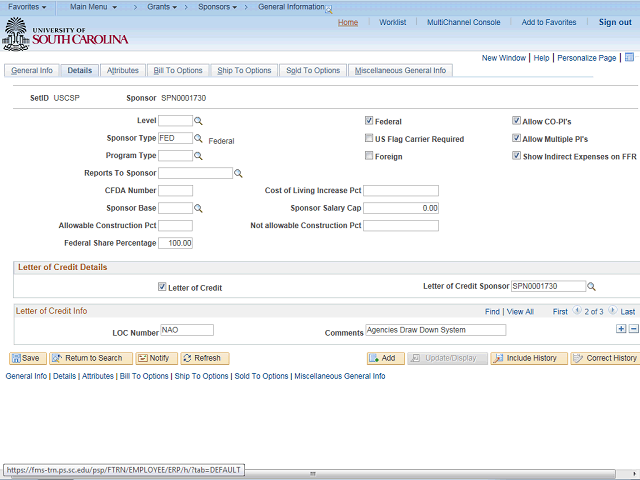Go to previous Letter of Credit row
The image size is (640, 480).
[577, 310]
